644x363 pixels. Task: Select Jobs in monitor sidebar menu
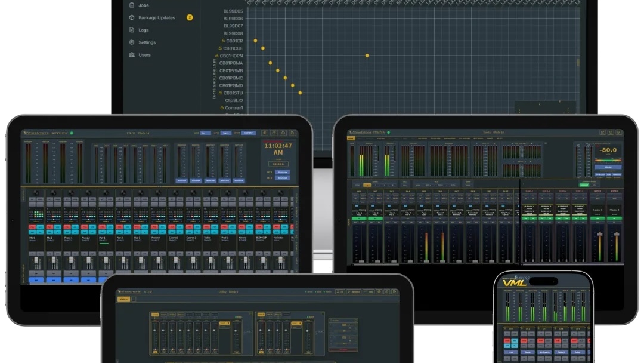[x=143, y=5]
